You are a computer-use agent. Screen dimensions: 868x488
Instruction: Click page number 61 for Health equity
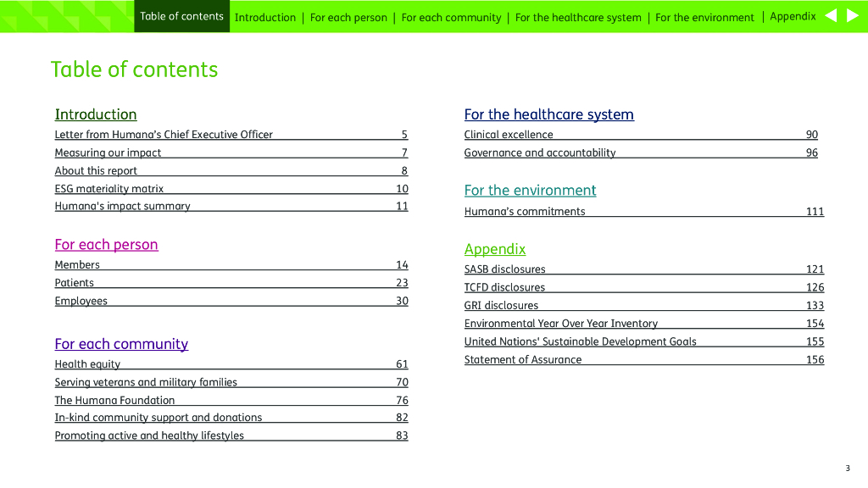(x=402, y=364)
